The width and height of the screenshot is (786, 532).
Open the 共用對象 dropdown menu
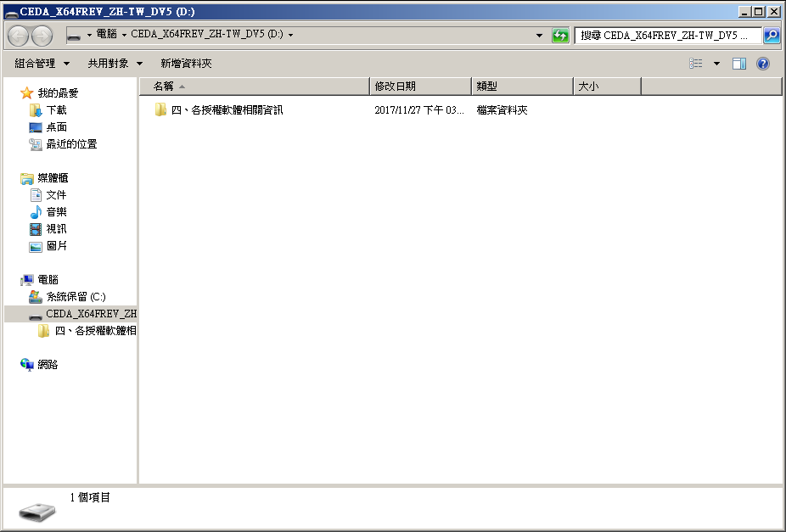coord(115,64)
